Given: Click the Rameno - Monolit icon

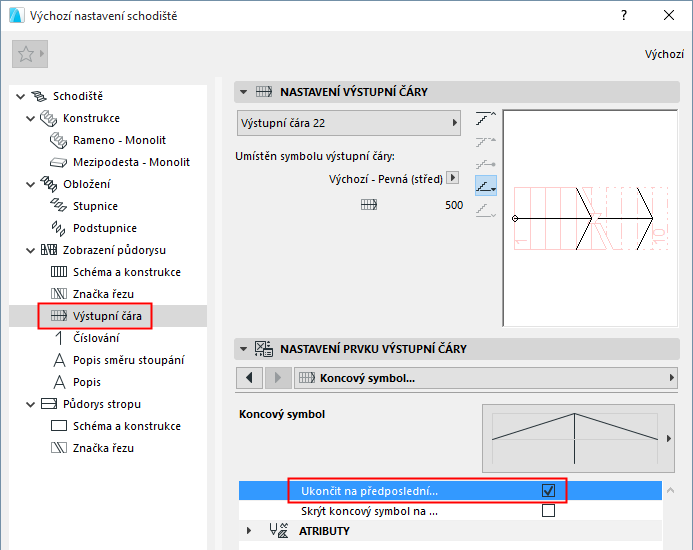Looking at the screenshot, I should pos(58,140).
